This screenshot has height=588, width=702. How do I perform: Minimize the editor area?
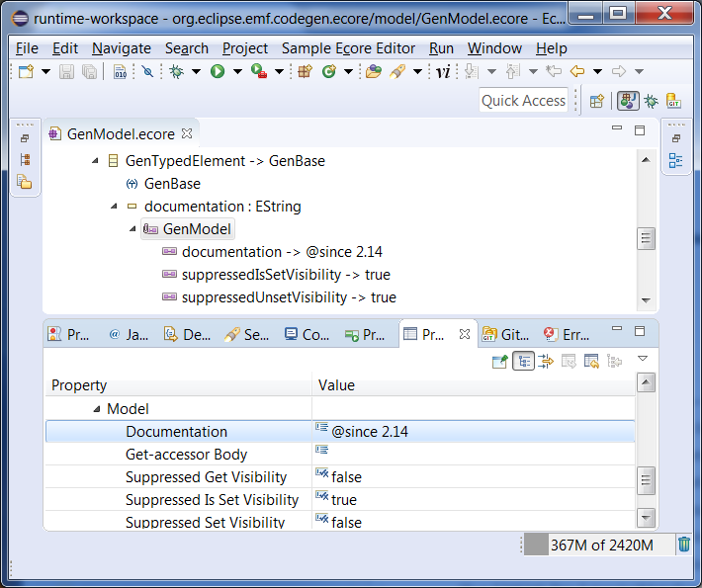617,128
